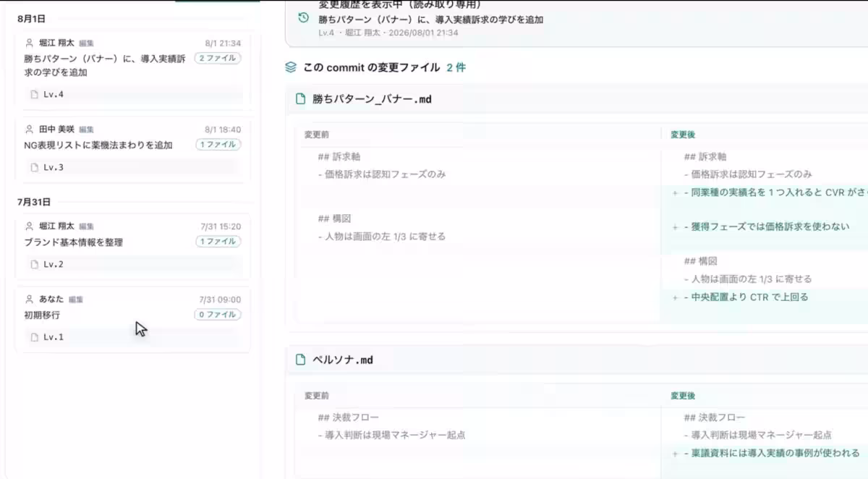Click the 変更前 column header in ペルソナ.md

[317, 396]
